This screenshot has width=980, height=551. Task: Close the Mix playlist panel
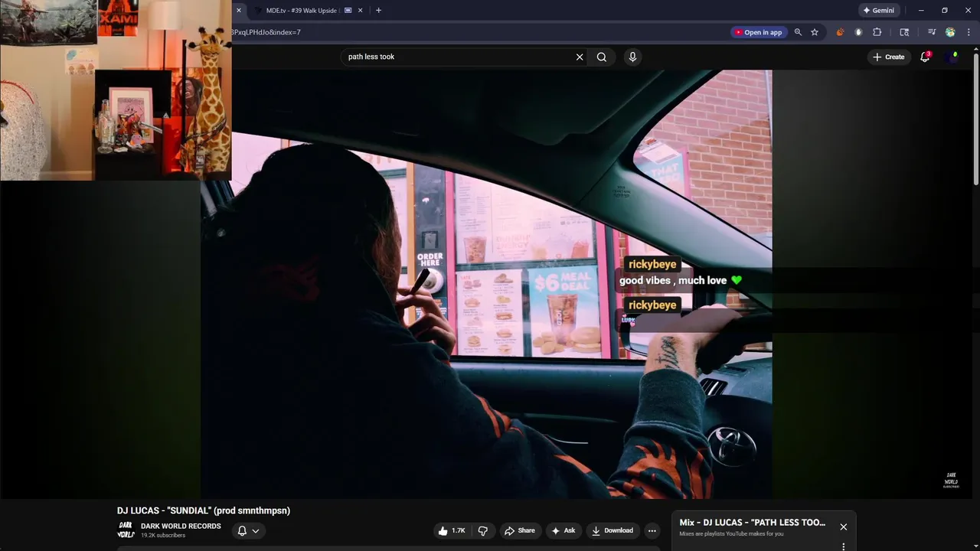(843, 527)
